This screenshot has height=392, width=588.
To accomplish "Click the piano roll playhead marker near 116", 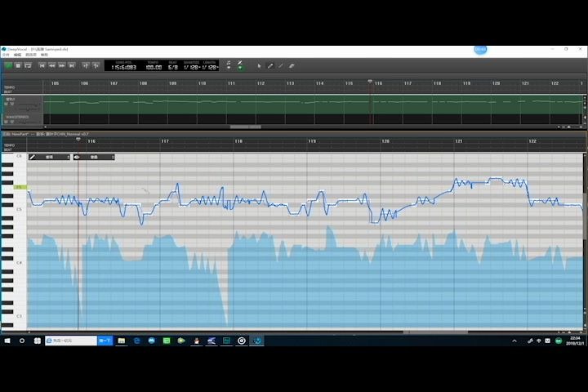I will (x=78, y=139).
